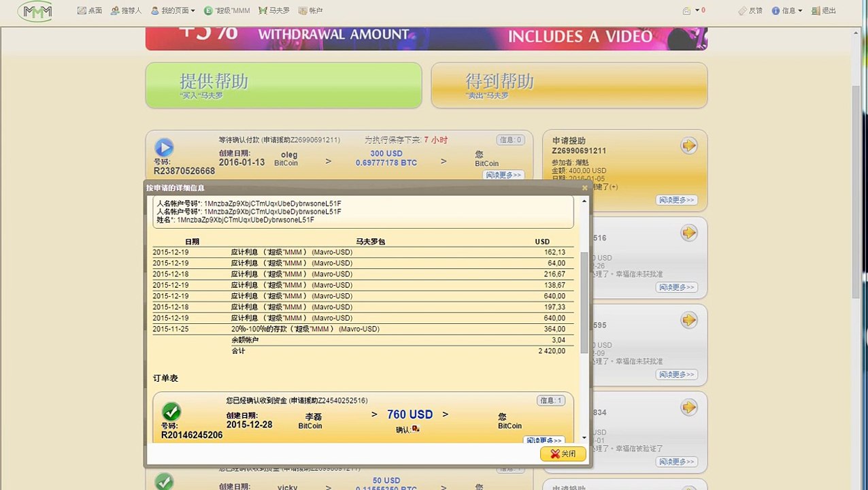Click the dialog vertical scrollbar thumb

point(584,302)
